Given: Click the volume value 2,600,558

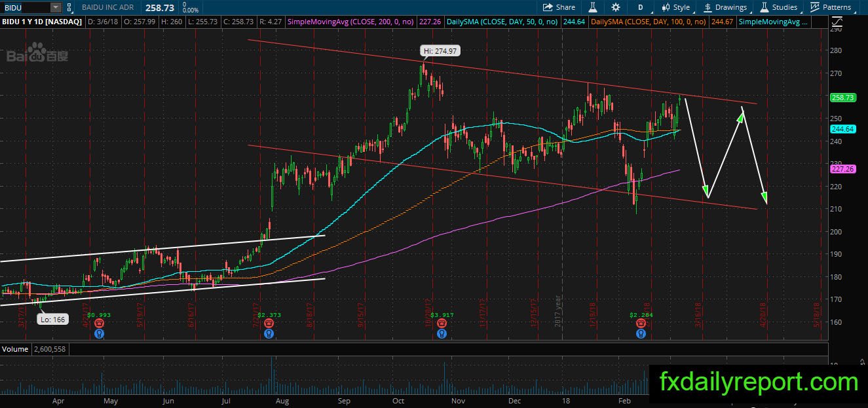Looking at the screenshot, I should click(x=50, y=349).
